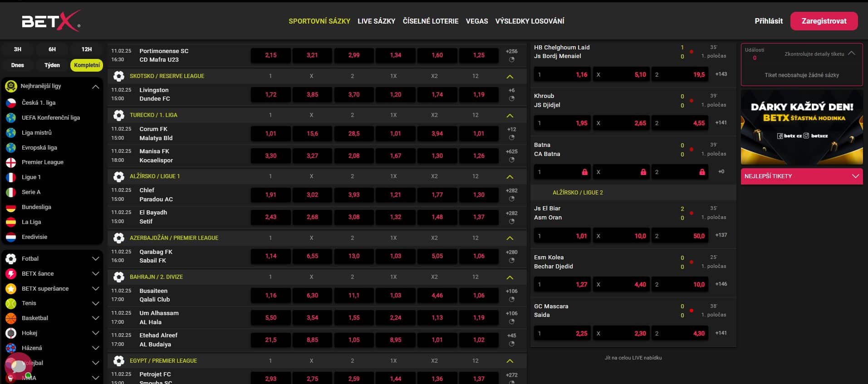Click Jít na celou LIVE nabídku link

pyautogui.click(x=633, y=358)
